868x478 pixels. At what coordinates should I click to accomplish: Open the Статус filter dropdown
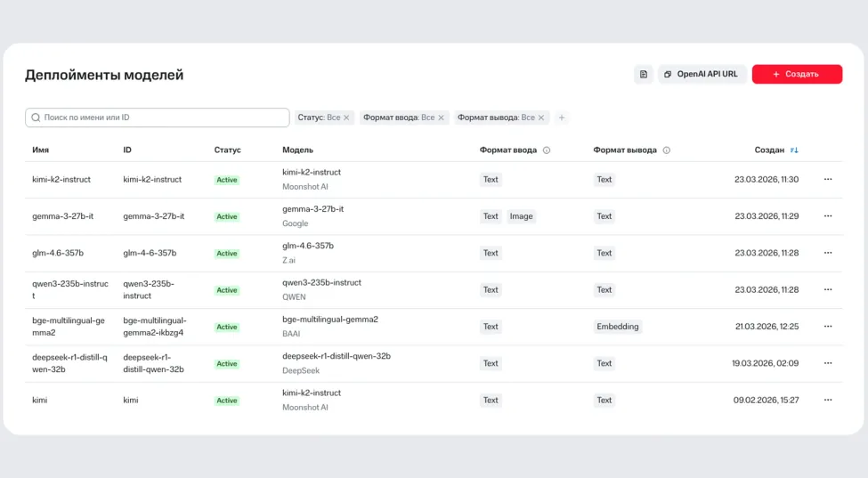click(x=319, y=117)
